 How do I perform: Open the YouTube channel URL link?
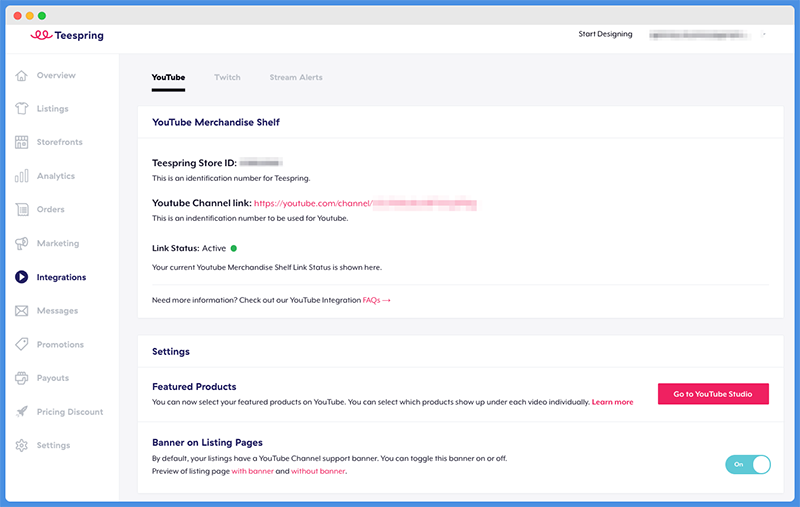[x=365, y=204]
